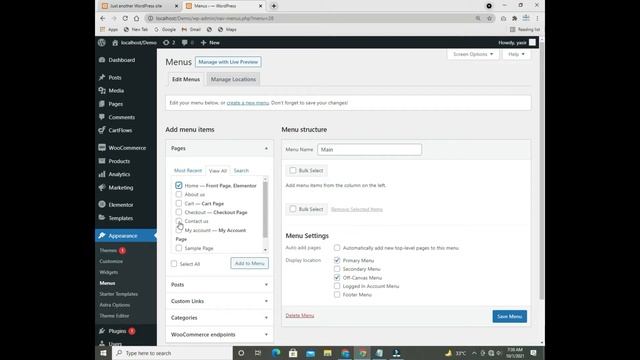Check the Checkout — Checkout Page checkbox
Screen dimensions: 640x360
click(179, 212)
